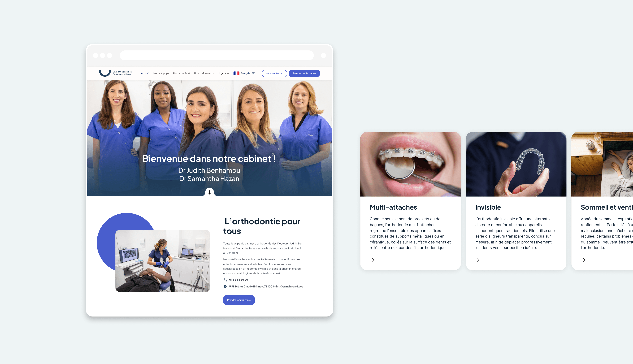Click the French flag language icon

(x=236, y=73)
